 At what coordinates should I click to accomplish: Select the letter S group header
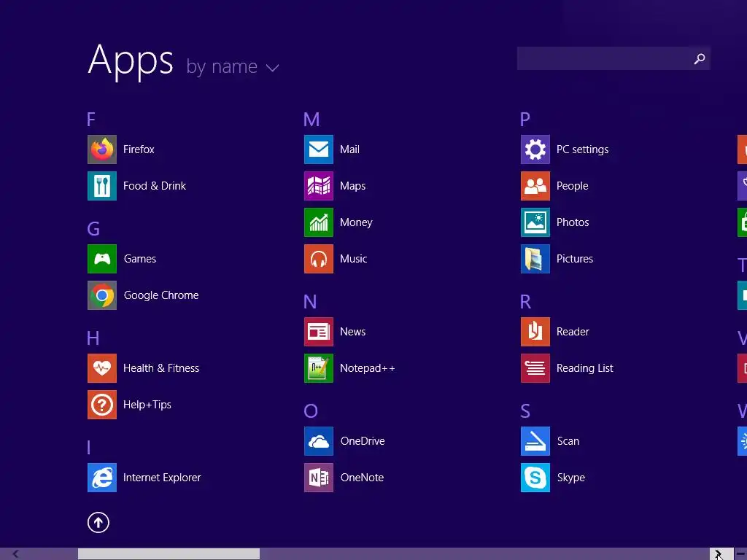pos(525,411)
